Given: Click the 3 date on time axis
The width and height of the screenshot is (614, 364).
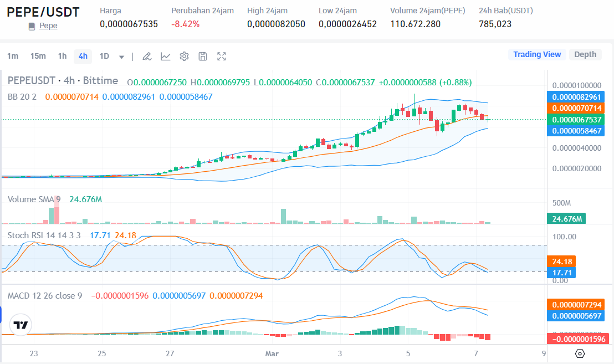Looking at the screenshot, I should coord(340,354).
